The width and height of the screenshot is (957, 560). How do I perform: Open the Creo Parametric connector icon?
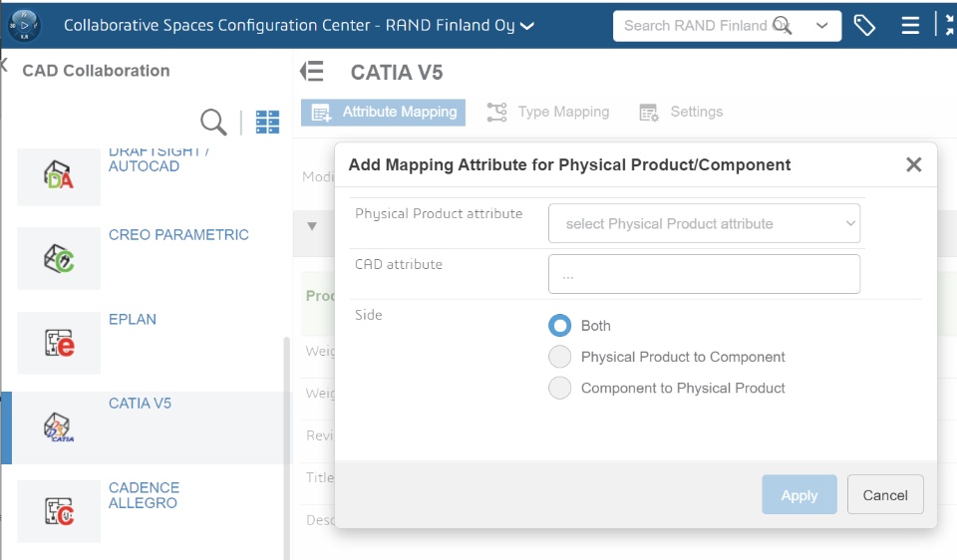pyautogui.click(x=59, y=259)
